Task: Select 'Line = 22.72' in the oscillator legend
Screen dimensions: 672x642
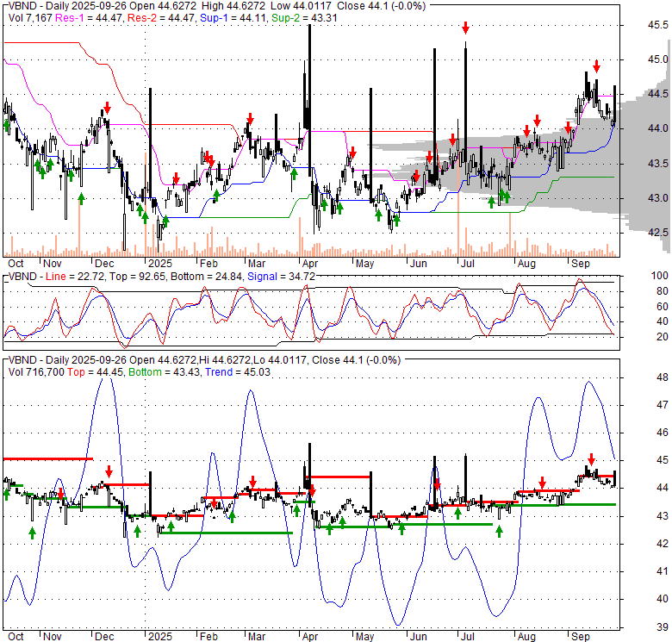Action: (75, 277)
